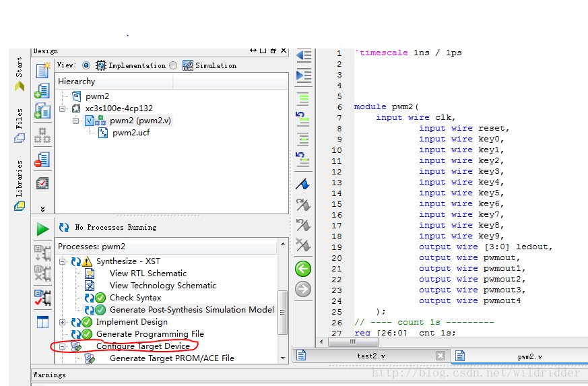
Task: Open the Start side tab
Action: click(20, 74)
